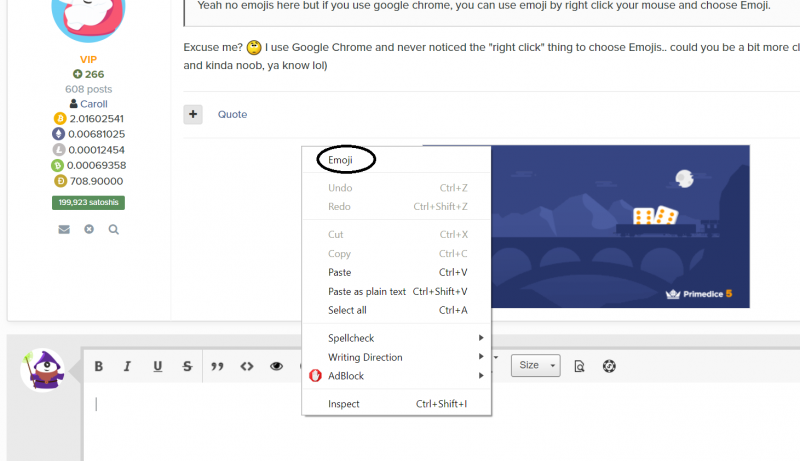
Task: Choose Copy from the context menu
Action: click(x=397, y=253)
